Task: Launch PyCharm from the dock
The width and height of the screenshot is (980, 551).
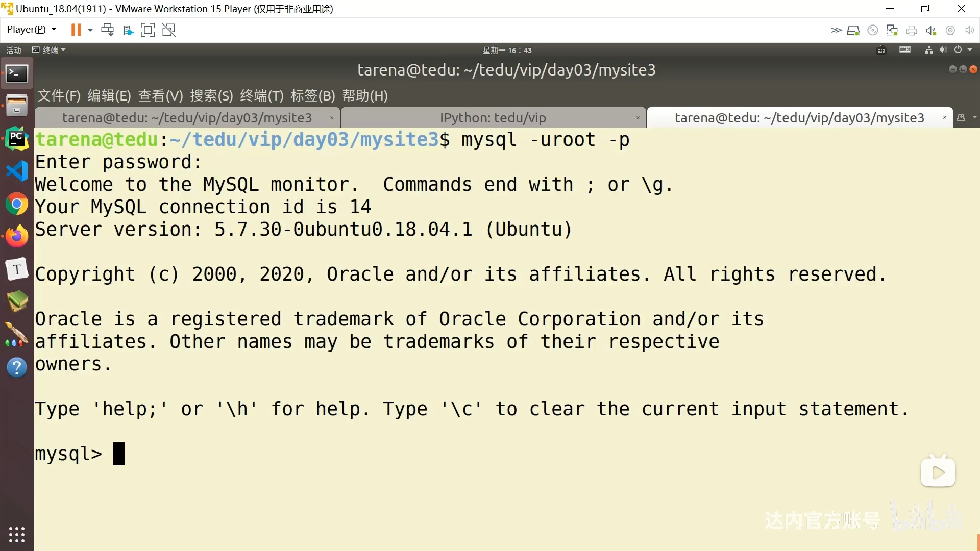Action: click(x=17, y=138)
